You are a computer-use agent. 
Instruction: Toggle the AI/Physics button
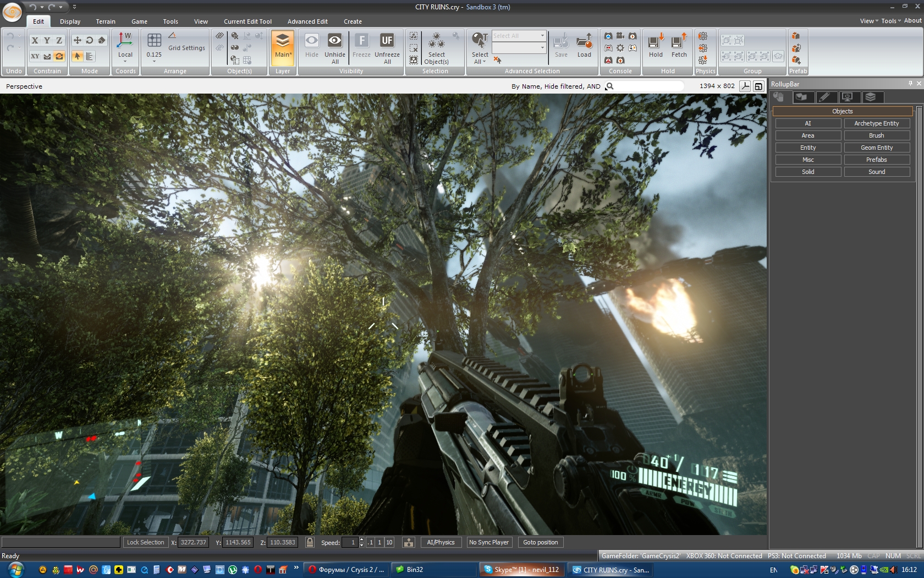pos(441,542)
